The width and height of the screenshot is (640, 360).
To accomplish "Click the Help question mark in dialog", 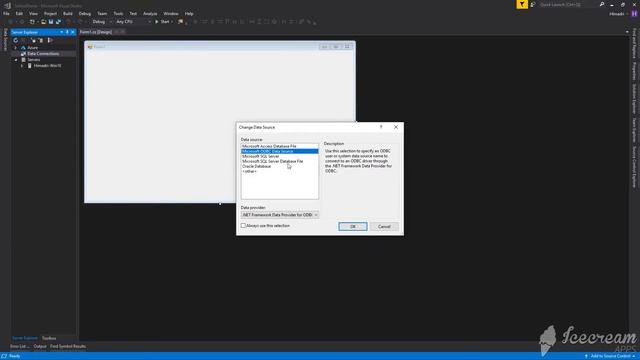I will coord(381,127).
